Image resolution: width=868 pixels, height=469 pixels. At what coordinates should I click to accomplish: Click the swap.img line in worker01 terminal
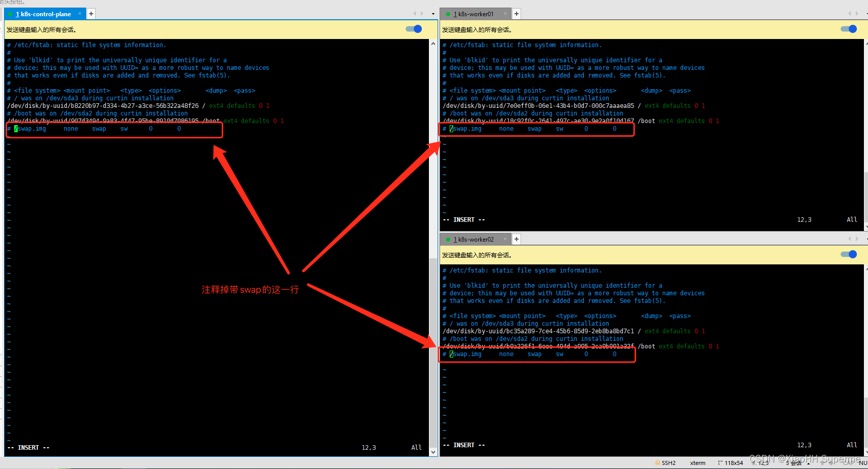[x=529, y=129]
